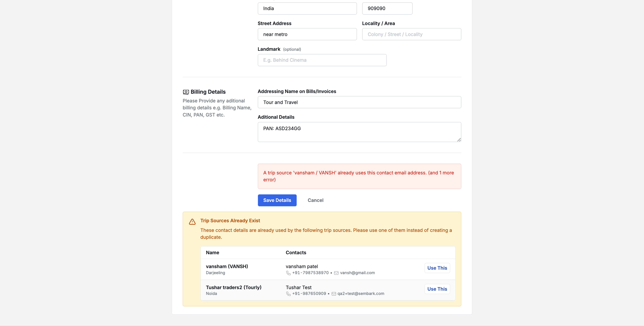Select 'vansham (VANSH)' name cell
This screenshot has width=644, height=326.
(x=227, y=267)
